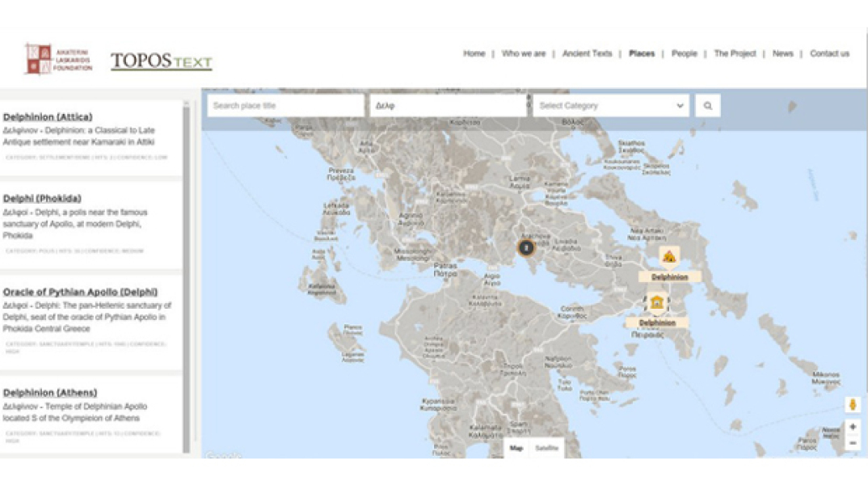Zoom out using the map minus button
Viewport: 868px width, 485px height.
pyautogui.click(x=853, y=443)
